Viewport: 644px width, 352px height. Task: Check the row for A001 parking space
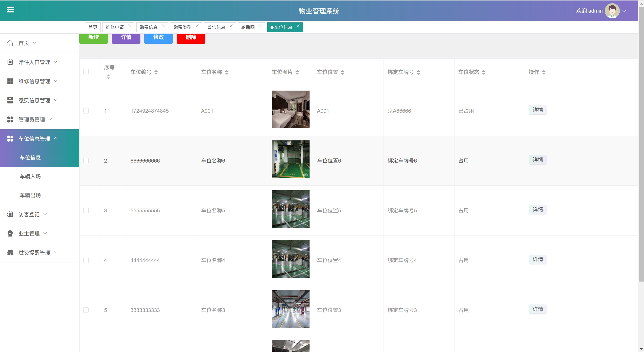pos(86,111)
